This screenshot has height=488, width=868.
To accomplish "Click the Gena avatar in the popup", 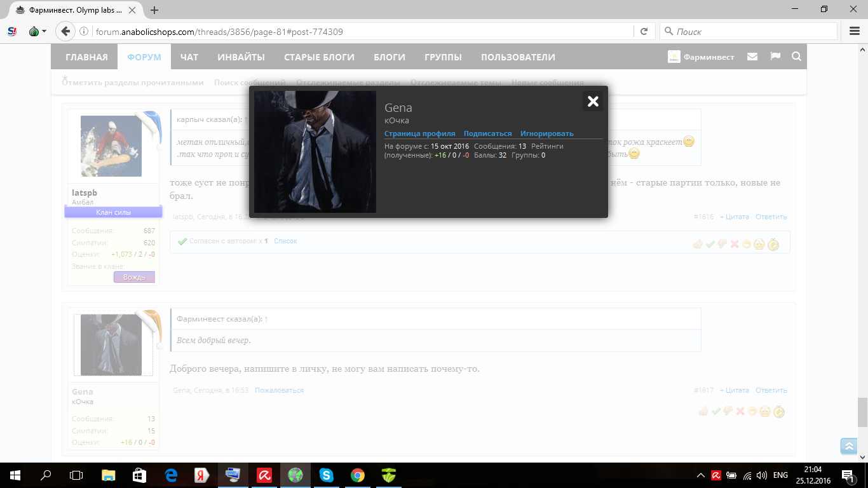I will point(315,152).
